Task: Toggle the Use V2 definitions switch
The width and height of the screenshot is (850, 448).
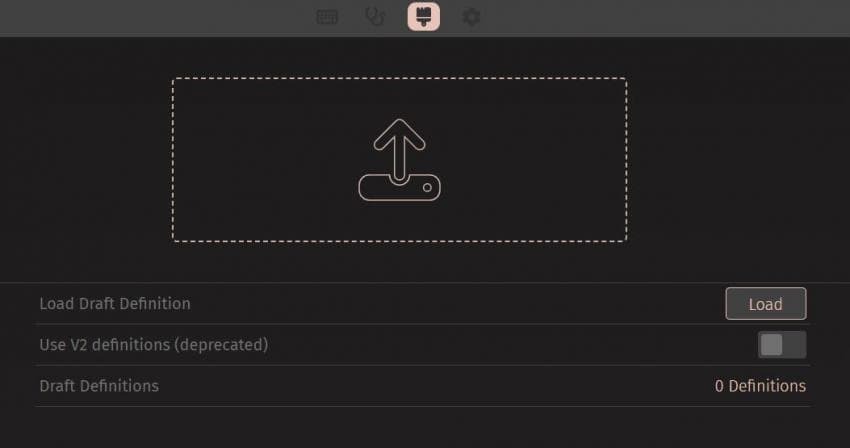Action: (782, 345)
